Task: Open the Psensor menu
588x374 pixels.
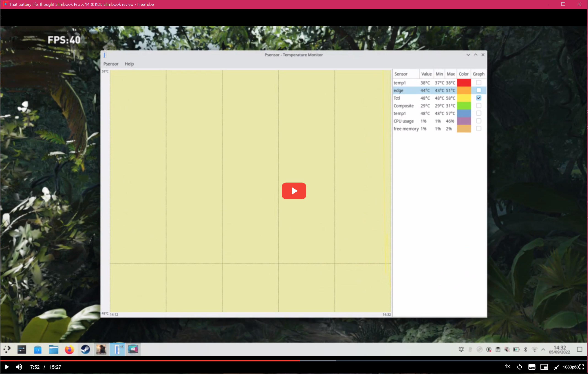Action: pos(111,64)
